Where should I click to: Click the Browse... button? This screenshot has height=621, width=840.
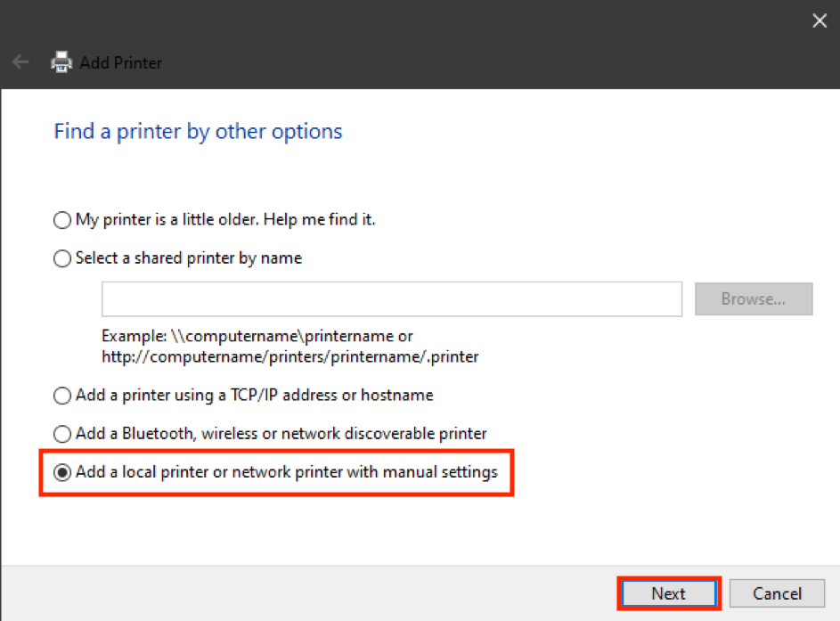754,299
